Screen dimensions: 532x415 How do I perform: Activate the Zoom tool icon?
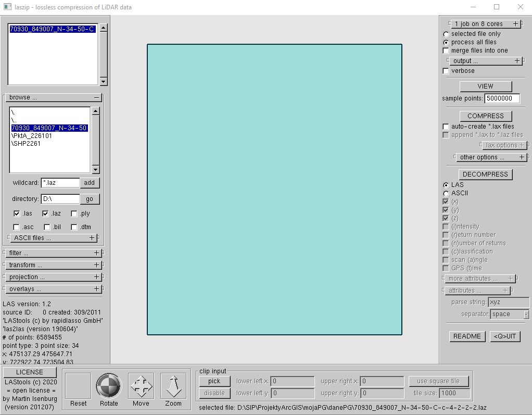click(x=173, y=386)
